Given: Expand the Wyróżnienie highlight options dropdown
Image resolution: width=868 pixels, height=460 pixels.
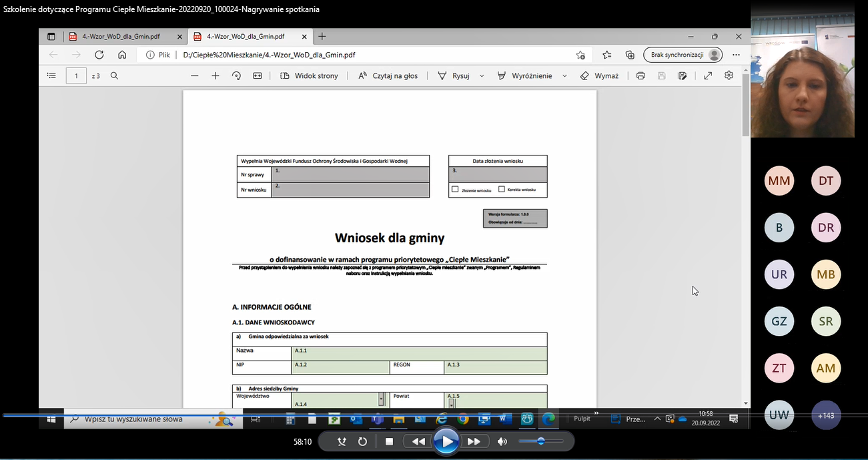Looking at the screenshot, I should [x=564, y=76].
